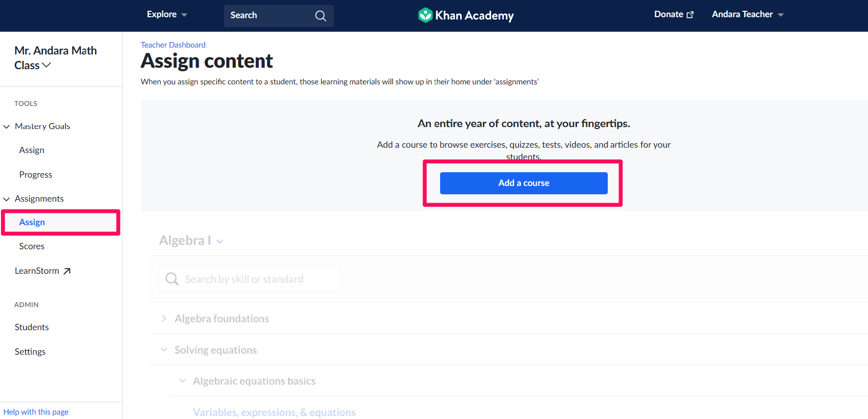Click the Khan Academy logo

pyautogui.click(x=466, y=15)
